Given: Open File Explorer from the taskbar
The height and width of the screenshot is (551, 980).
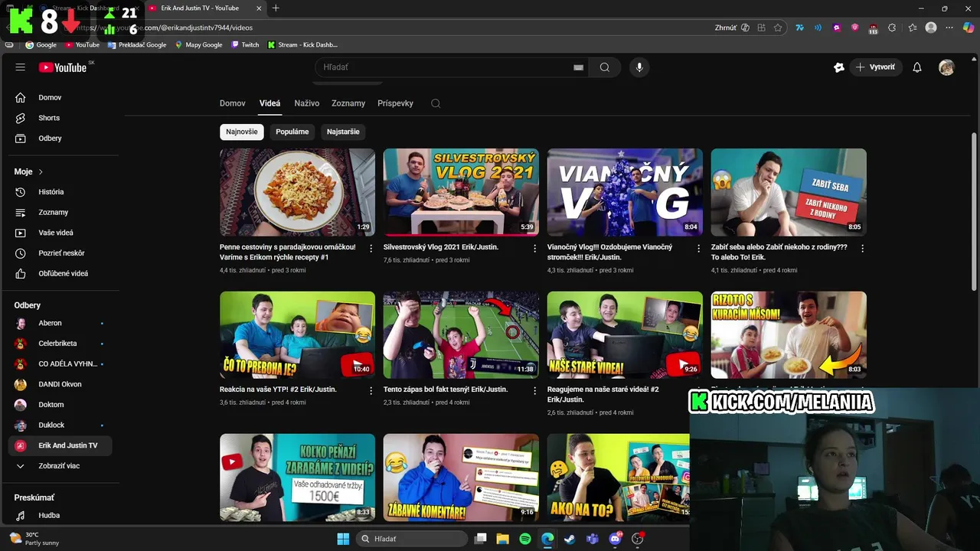Looking at the screenshot, I should [502, 539].
